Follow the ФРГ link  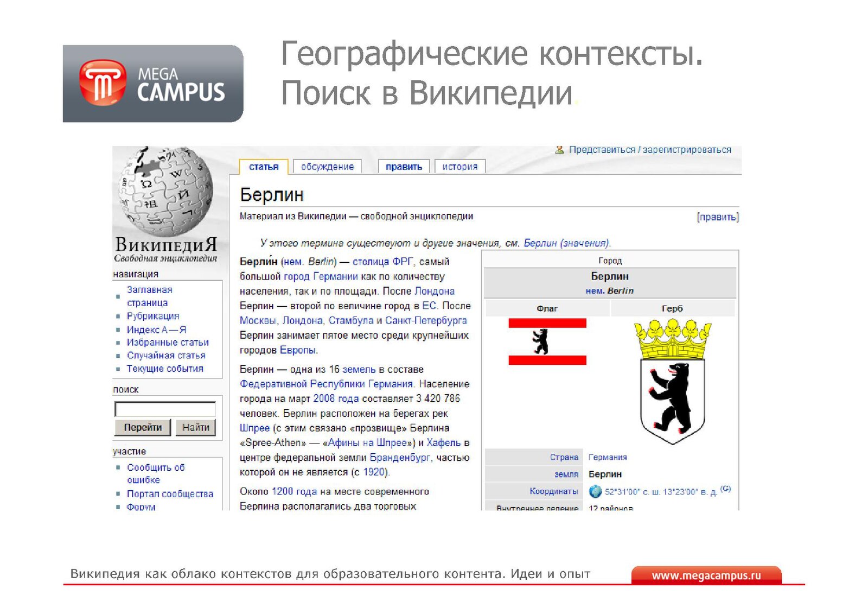(x=403, y=262)
